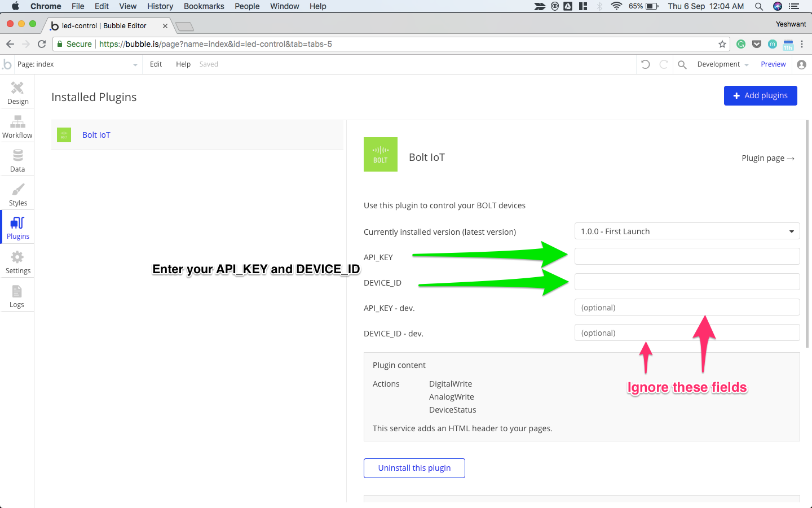
Task: Click the browser address bar URL
Action: click(x=215, y=44)
